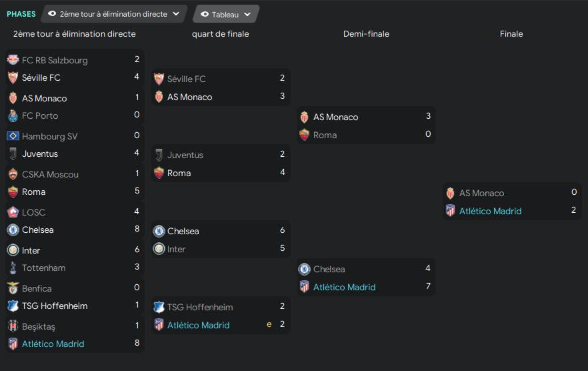
Task: Toggle the eye icon beside Tableau
Action: click(205, 14)
